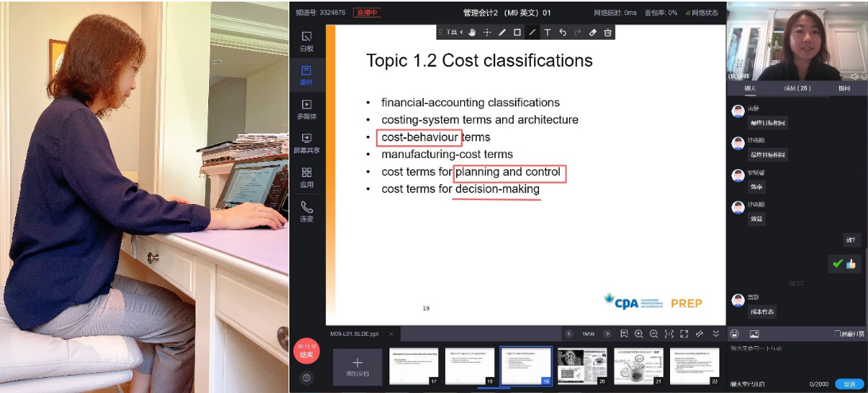Viewport: 868px width, 393px height.
Task: Select the pencil drawing tool
Action: 502,33
